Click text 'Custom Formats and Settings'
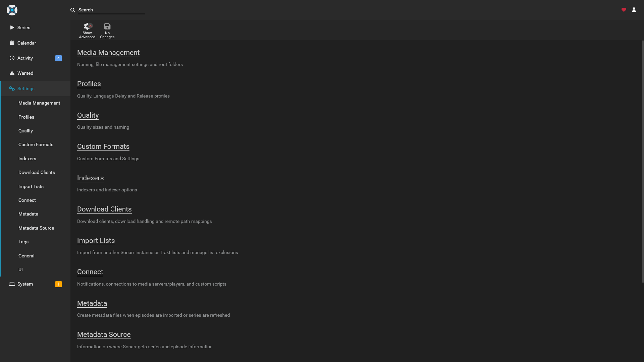Screen dimensions: 644x362 coord(108,159)
